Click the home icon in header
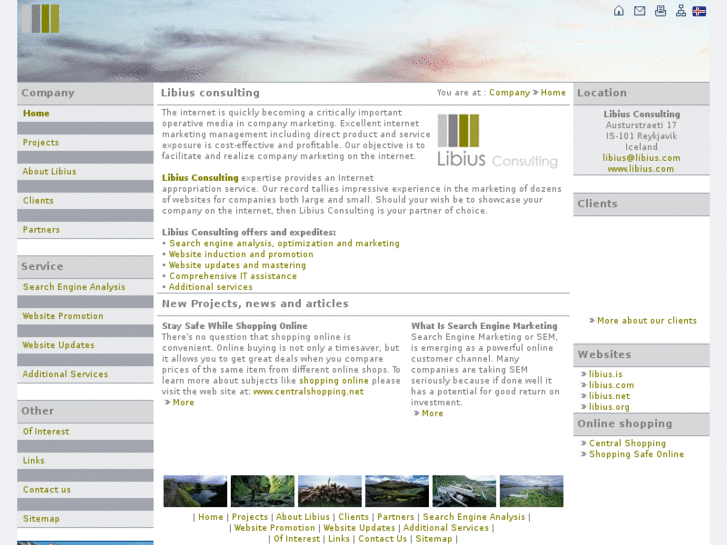 click(619, 11)
